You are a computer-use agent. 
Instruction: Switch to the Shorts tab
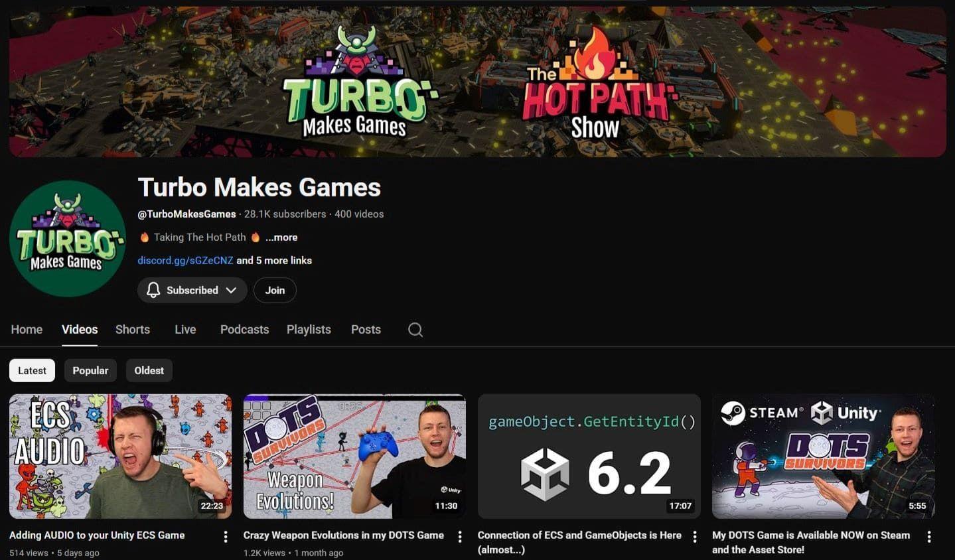133,330
